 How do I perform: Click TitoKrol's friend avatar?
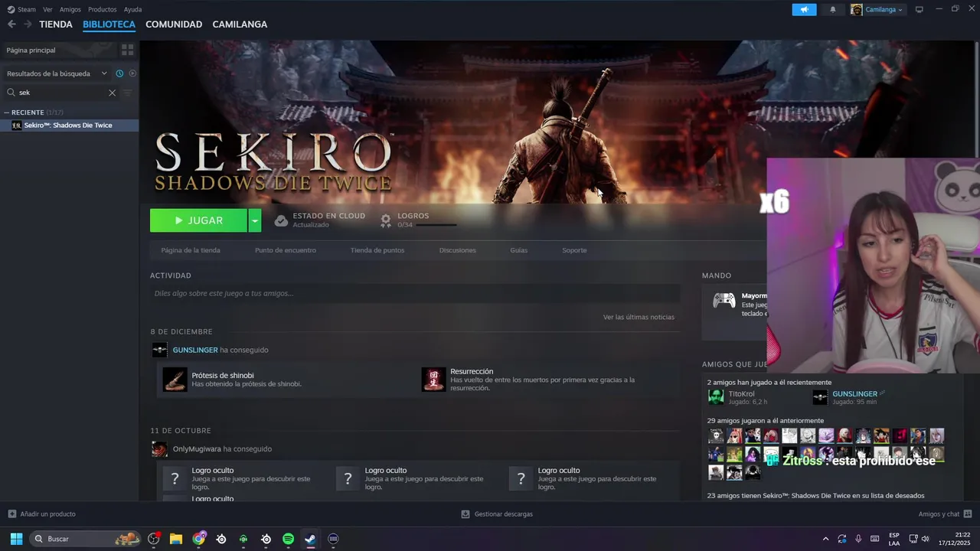pos(716,397)
